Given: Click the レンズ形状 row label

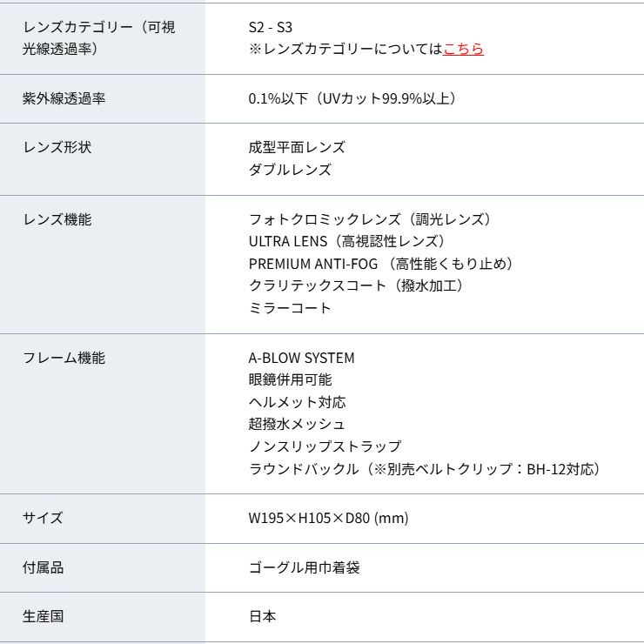Looking at the screenshot, I should (57, 147).
